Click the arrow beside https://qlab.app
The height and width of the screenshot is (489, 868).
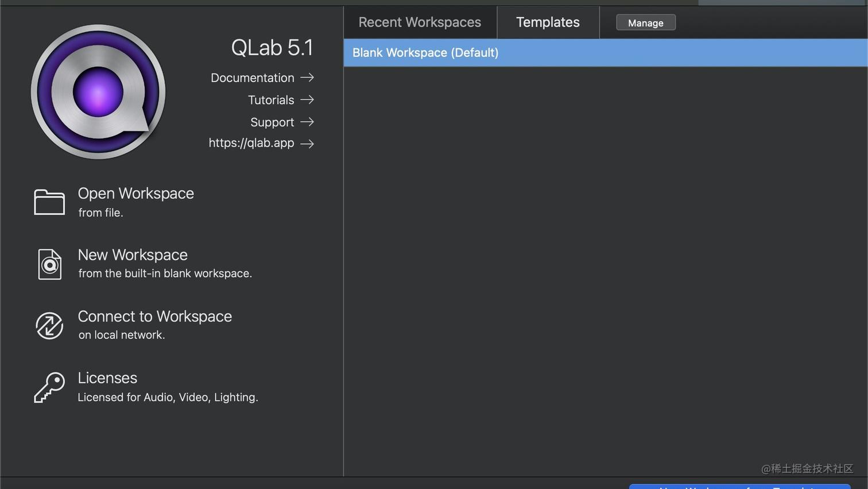click(308, 143)
